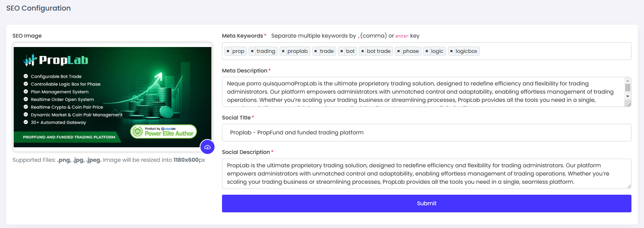The image size is (644, 228).
Task: Click the Meta Description resize handle
Action: click(629, 104)
